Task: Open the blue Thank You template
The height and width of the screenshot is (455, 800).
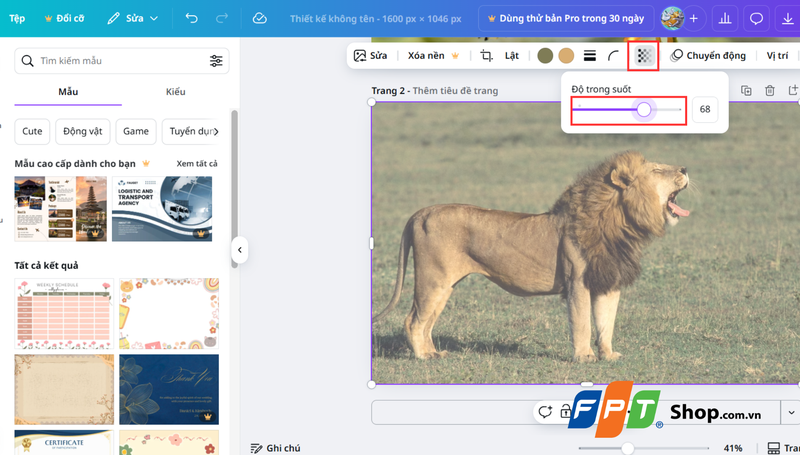Action: tap(169, 389)
